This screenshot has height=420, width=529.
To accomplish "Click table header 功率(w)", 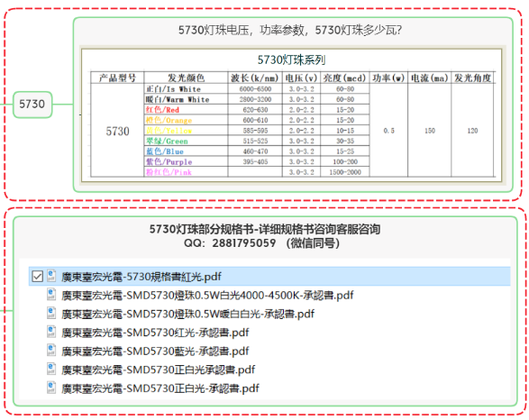I will pos(388,78).
